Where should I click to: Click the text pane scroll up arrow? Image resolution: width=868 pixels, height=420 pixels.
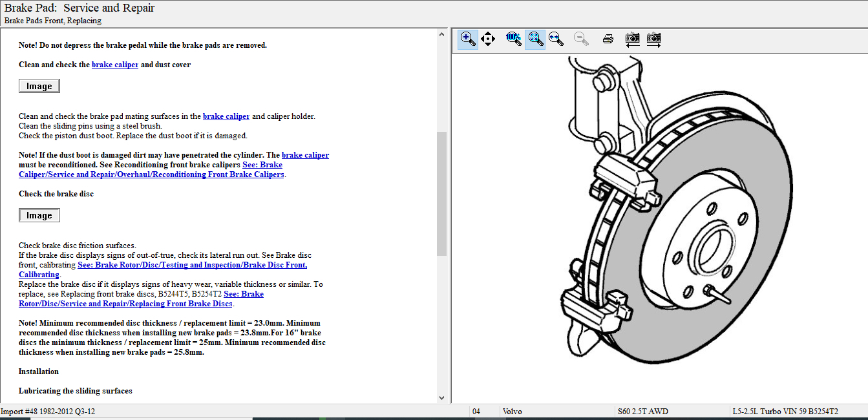tap(442, 34)
